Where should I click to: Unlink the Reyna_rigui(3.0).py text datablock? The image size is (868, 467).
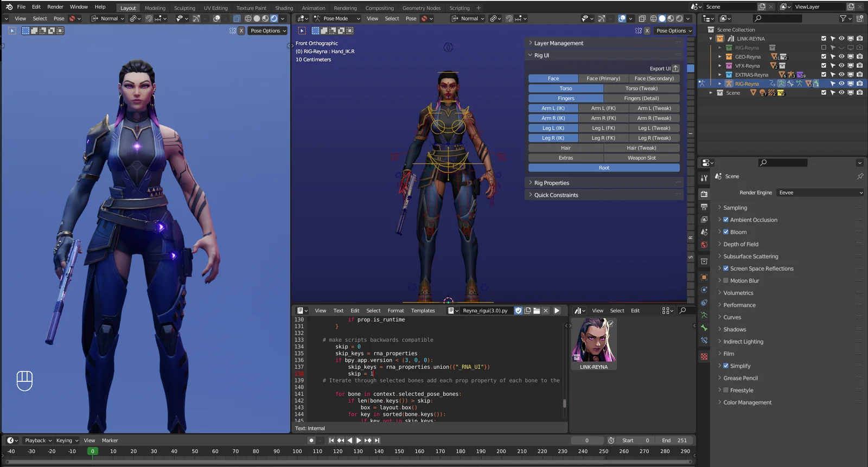546,311
